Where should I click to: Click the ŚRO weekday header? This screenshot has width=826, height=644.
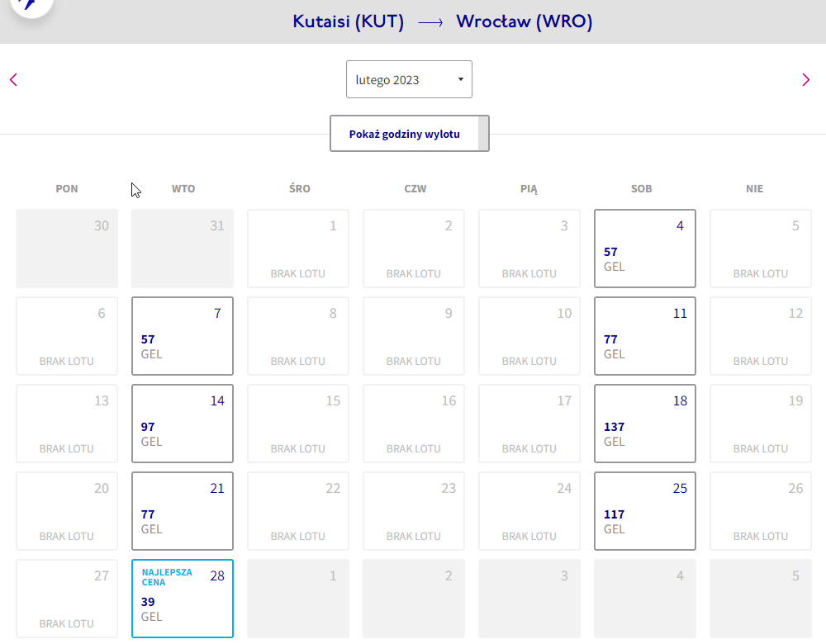299,188
